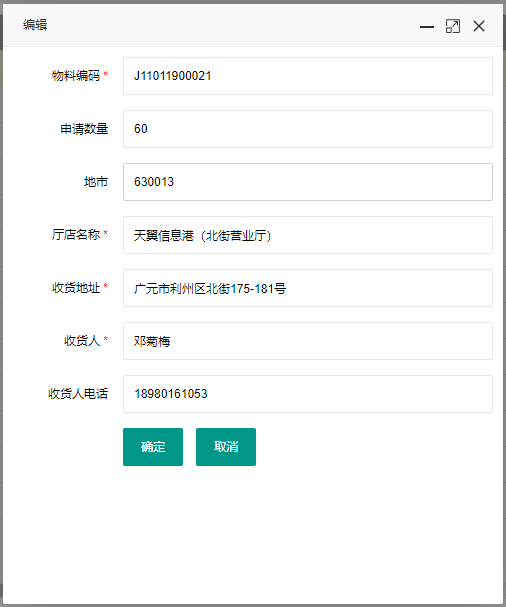Cancel editing with 取消 button

pos(226,447)
